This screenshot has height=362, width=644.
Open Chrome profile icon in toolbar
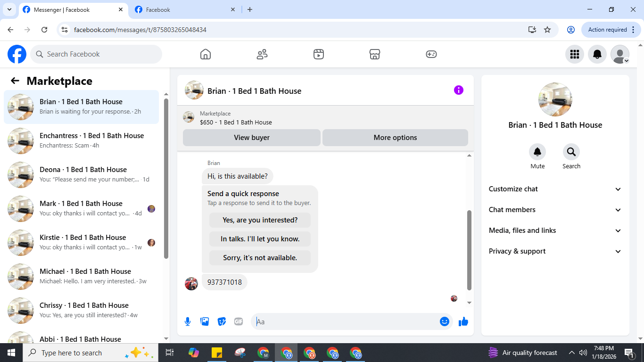[571, 30]
